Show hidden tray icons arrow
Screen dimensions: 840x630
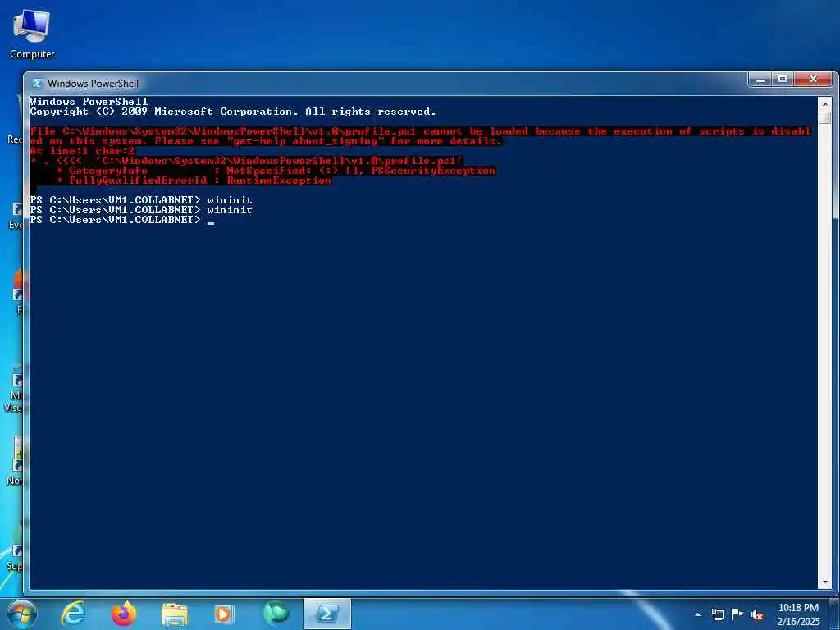[697, 614]
